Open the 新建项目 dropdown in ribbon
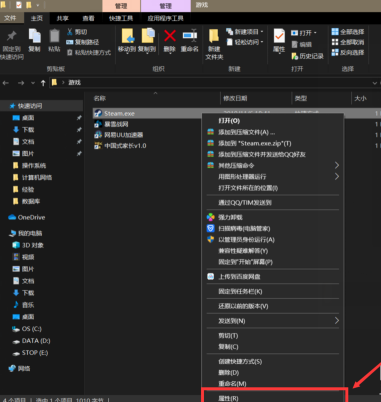The image size is (381, 402). [x=245, y=32]
